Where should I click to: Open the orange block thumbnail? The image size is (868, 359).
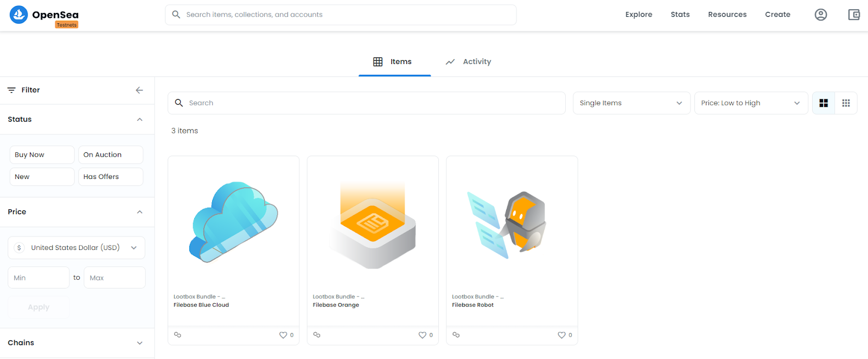tap(373, 225)
